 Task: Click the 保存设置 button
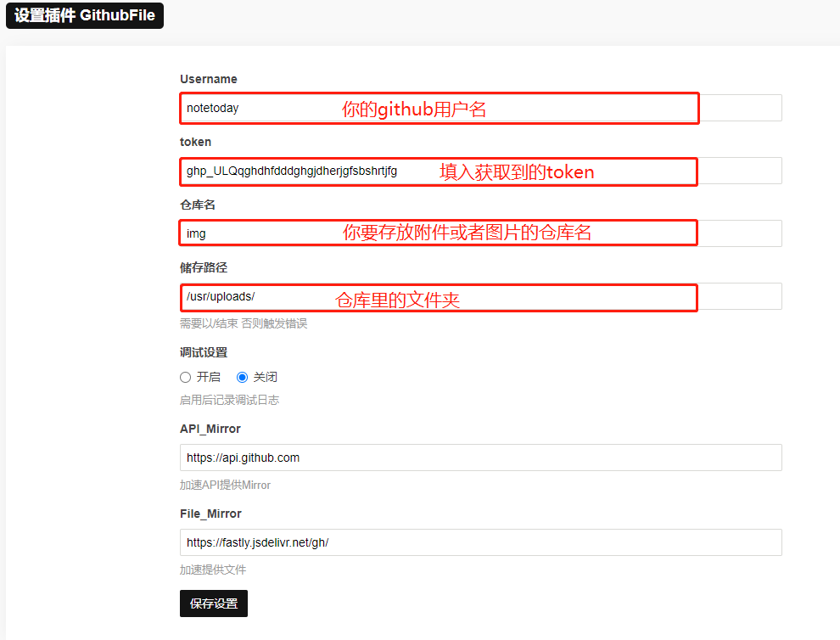click(214, 604)
